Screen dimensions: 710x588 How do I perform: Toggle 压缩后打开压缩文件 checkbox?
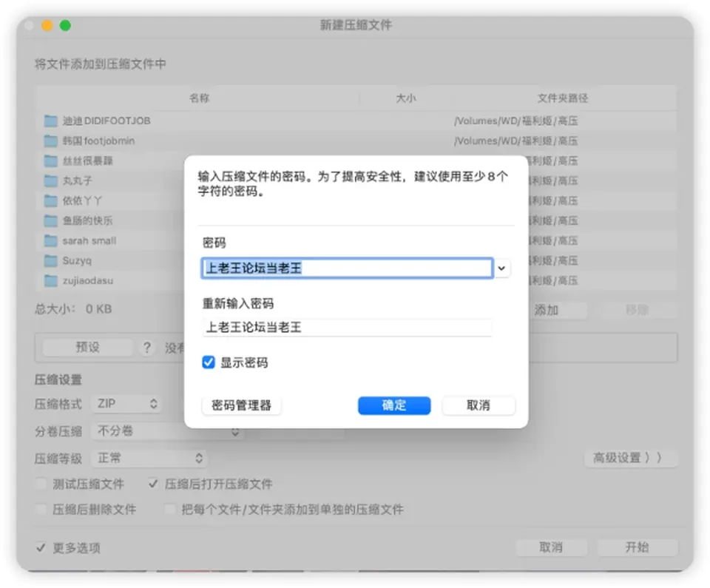[x=153, y=484]
